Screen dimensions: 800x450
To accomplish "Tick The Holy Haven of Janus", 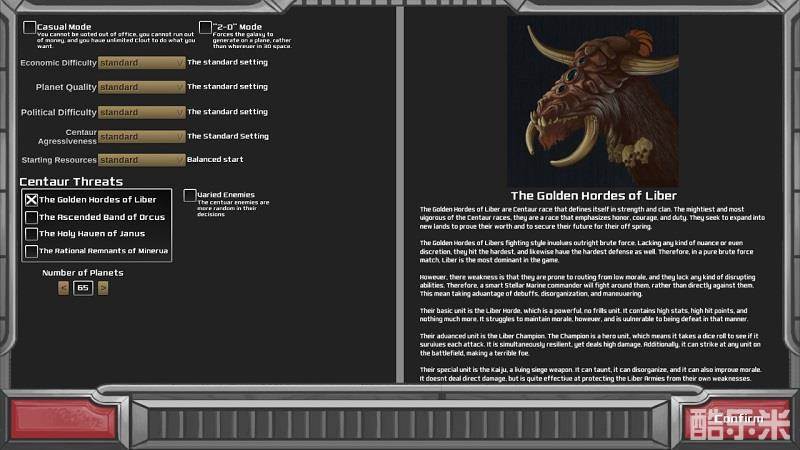I will tap(31, 234).
